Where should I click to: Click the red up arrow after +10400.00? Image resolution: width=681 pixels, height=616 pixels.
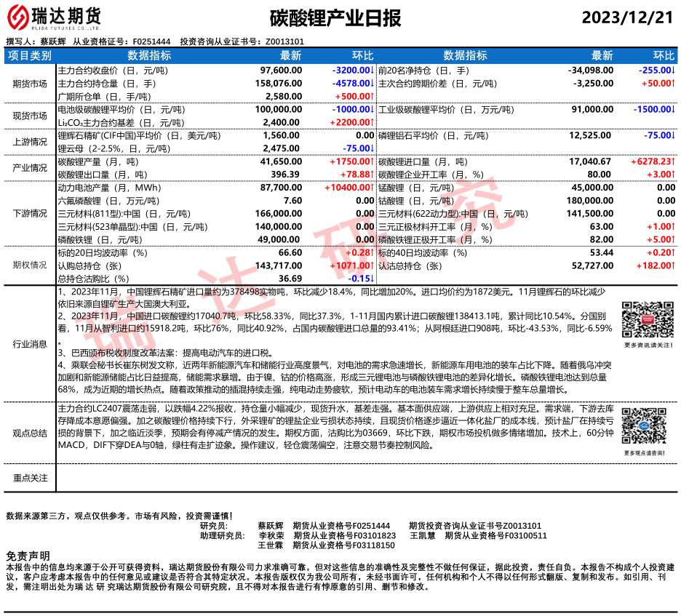tap(372, 187)
